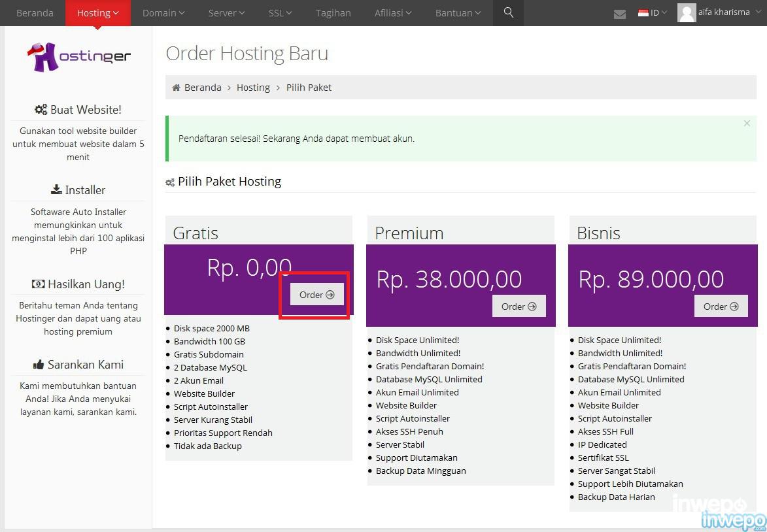Click the Rp. 38.000,00 price
This screenshot has width=767, height=532.
tap(449, 280)
